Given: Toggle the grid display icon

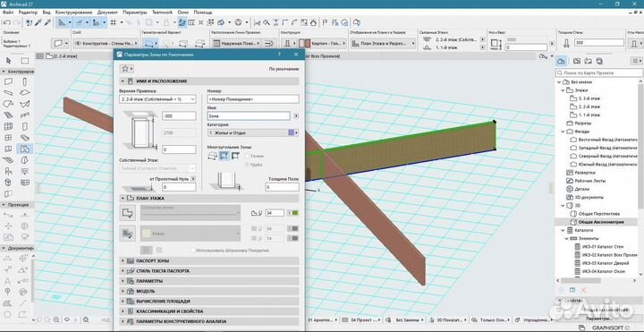Looking at the screenshot, I should 114,22.
